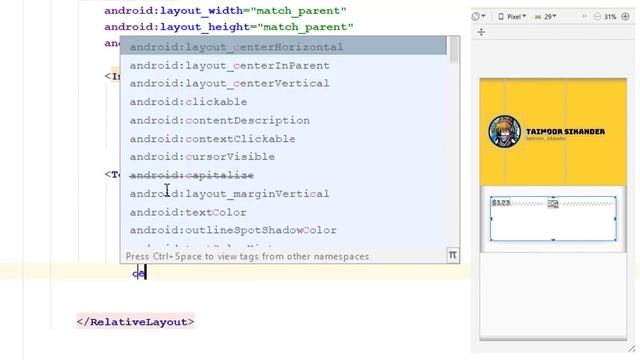Image resolution: width=640 pixels, height=360 pixels.
Task: Select the white card view in preview
Action: [x=553, y=219]
